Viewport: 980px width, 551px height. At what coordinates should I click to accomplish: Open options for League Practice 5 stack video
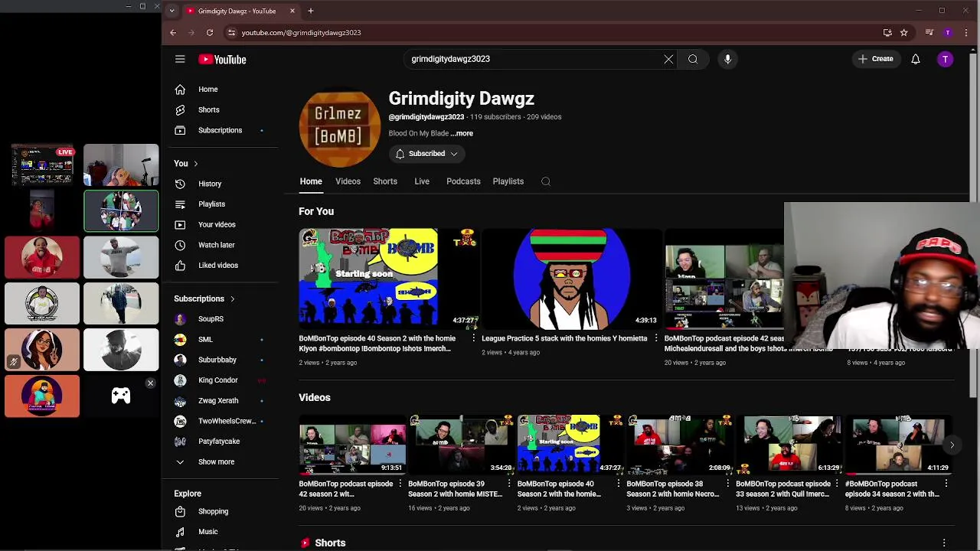click(655, 338)
